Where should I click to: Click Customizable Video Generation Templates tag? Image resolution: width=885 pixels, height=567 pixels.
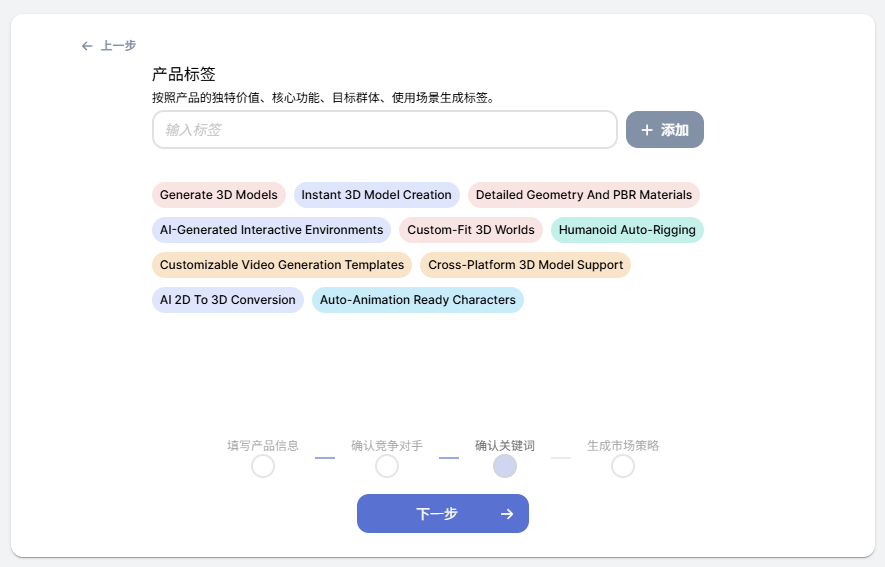(282, 265)
